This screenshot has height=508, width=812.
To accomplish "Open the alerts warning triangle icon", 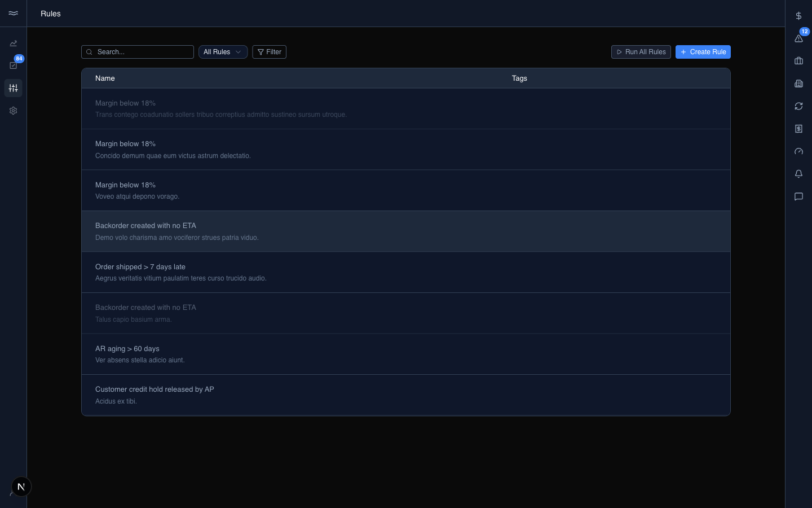I will (798, 38).
